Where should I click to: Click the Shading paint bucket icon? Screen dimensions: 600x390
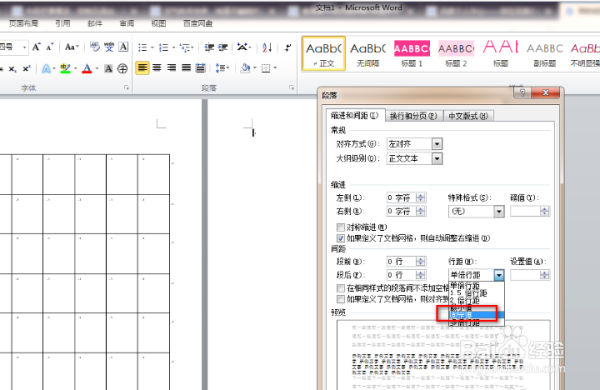point(245,69)
